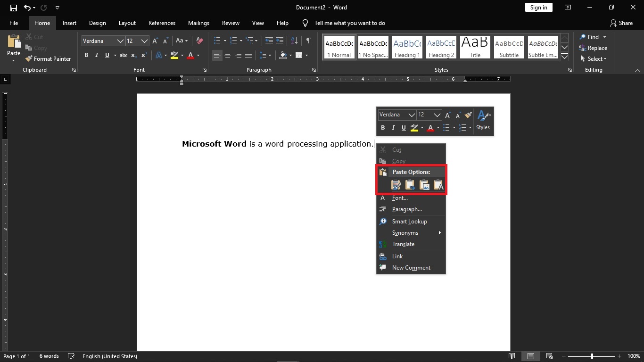Open the ribbon font name Verdana dropdown
The image size is (644, 362).
[x=120, y=41]
